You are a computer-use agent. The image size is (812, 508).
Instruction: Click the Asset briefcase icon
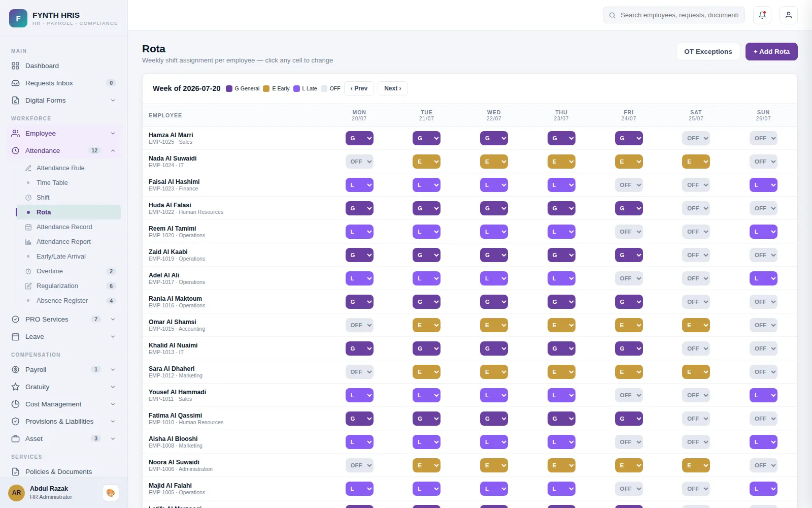[16, 439]
